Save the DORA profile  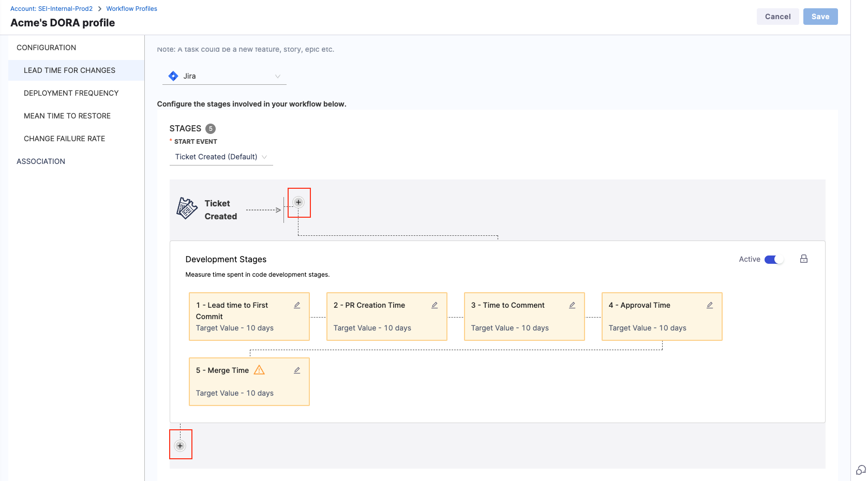[820, 17]
